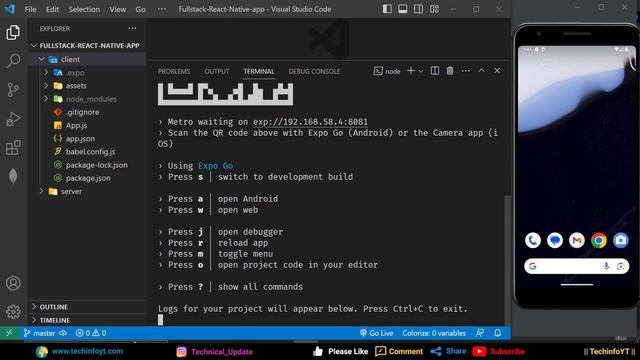Close the terminal panel

point(497,71)
